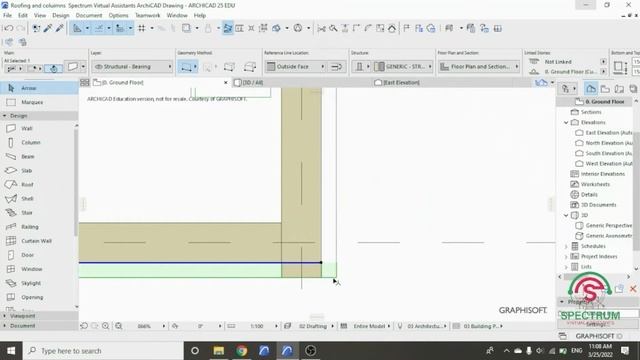The width and height of the screenshot is (640, 360).
Task: Select the Skylight tool
Action: tap(37, 283)
